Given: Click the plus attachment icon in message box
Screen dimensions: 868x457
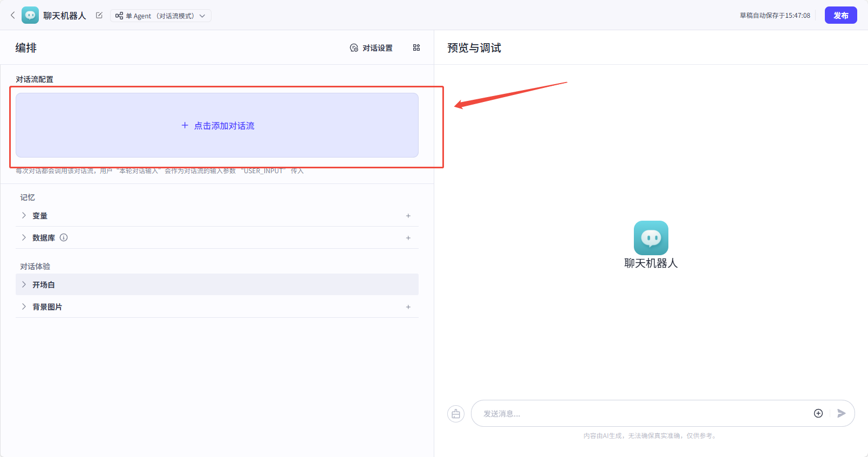Looking at the screenshot, I should click(x=818, y=413).
